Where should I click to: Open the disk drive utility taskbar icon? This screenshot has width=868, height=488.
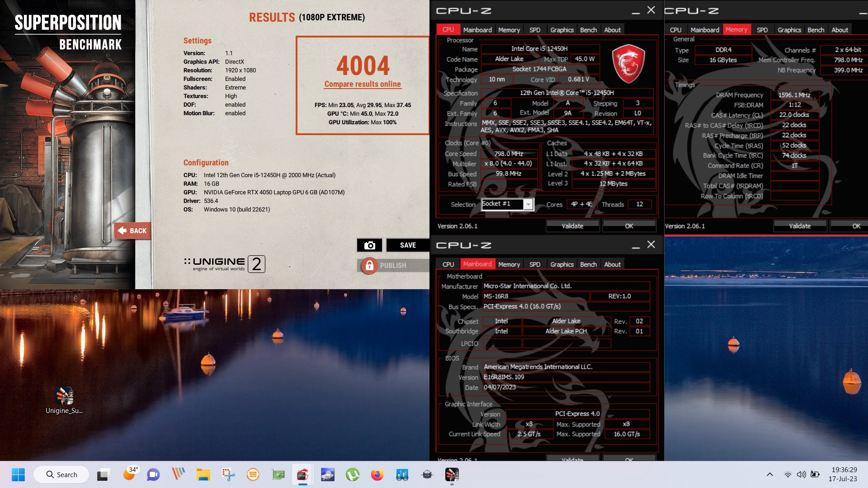[x=327, y=474]
